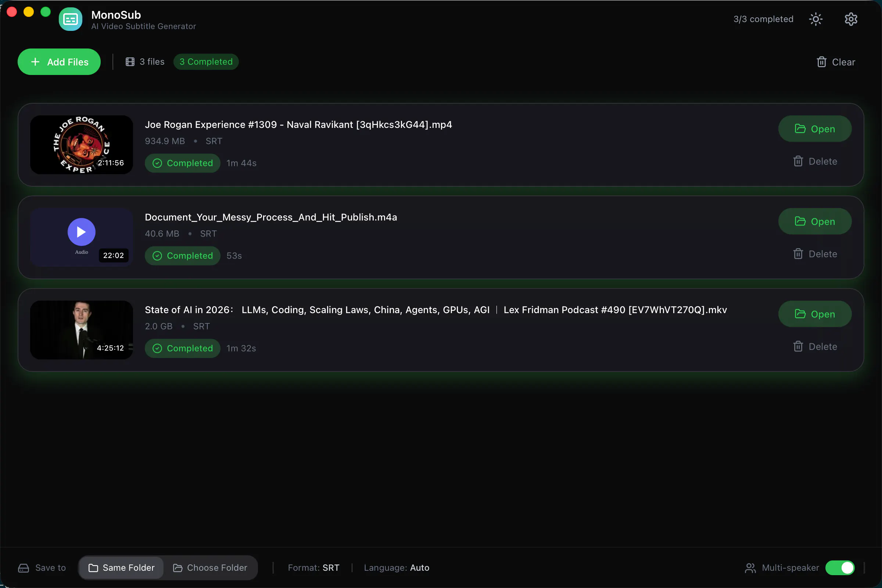This screenshot has width=882, height=588.
Task: Delete the Document_Your_Messy_Process file
Action: pyautogui.click(x=815, y=254)
